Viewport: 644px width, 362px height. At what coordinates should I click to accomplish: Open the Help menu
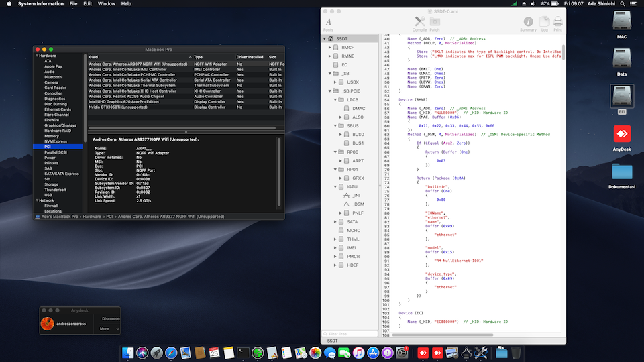point(126,4)
